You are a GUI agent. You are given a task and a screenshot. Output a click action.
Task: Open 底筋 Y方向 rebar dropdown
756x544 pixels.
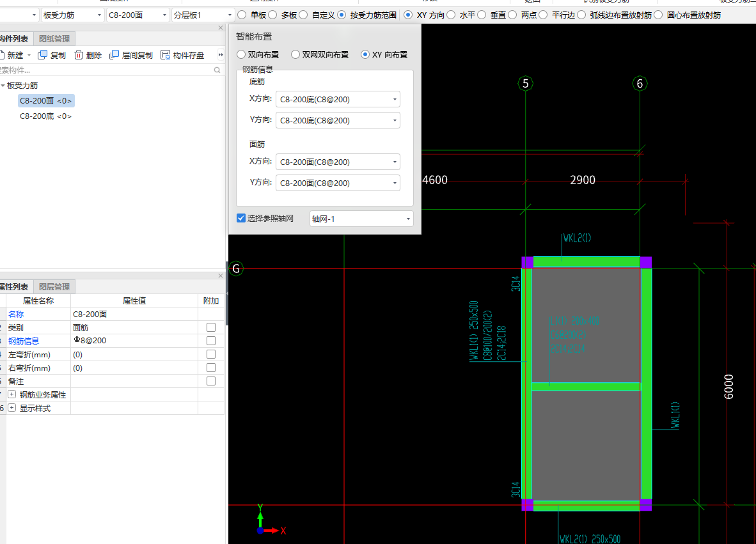click(x=338, y=120)
